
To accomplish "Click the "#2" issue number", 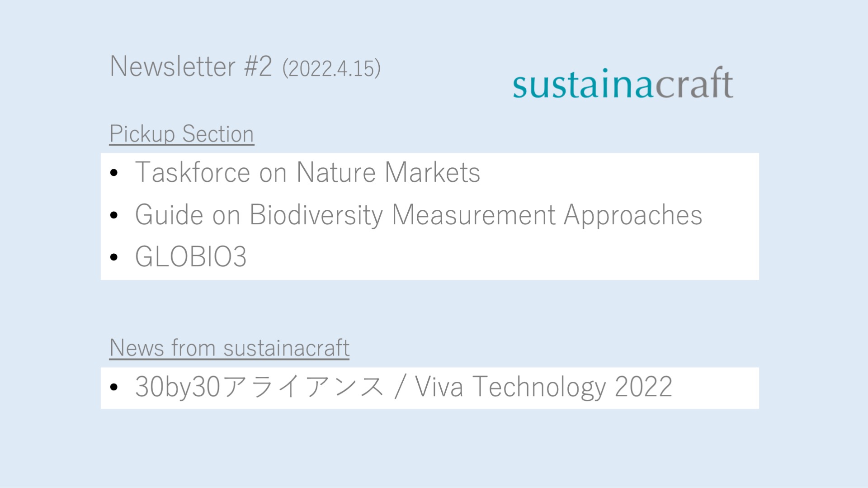I will 258,66.
